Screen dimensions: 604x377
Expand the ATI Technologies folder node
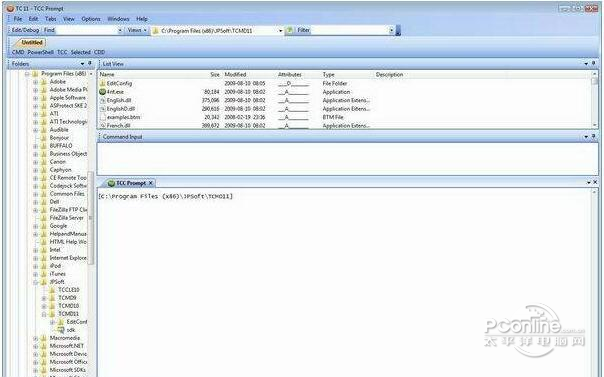point(35,122)
